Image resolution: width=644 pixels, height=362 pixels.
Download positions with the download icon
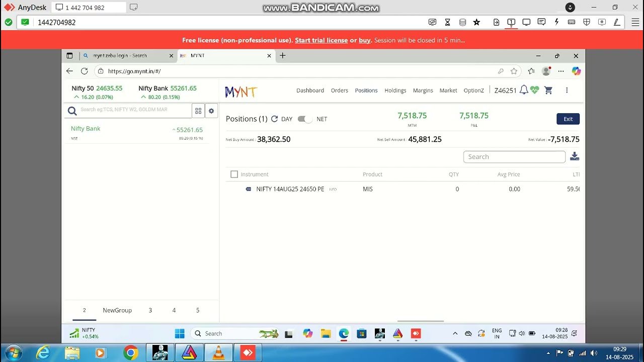pyautogui.click(x=575, y=156)
